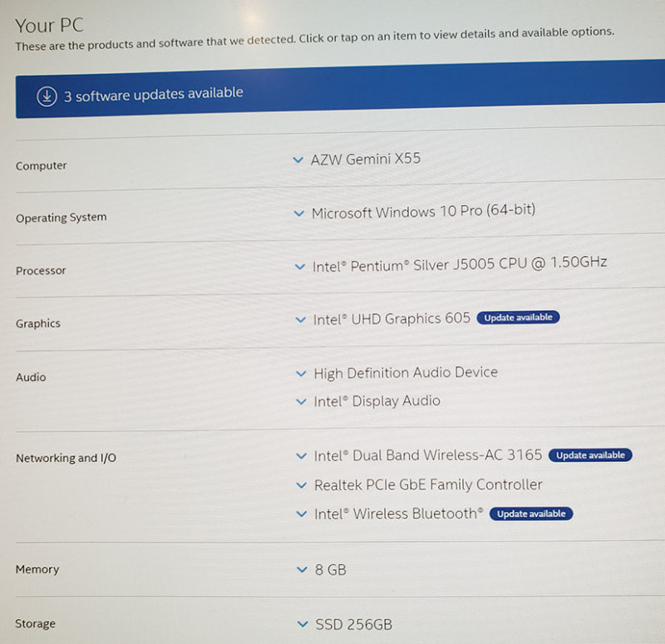Expand the Dual Band Wireless-AC 3165 chevron
The image size is (665, 644).
click(x=302, y=456)
